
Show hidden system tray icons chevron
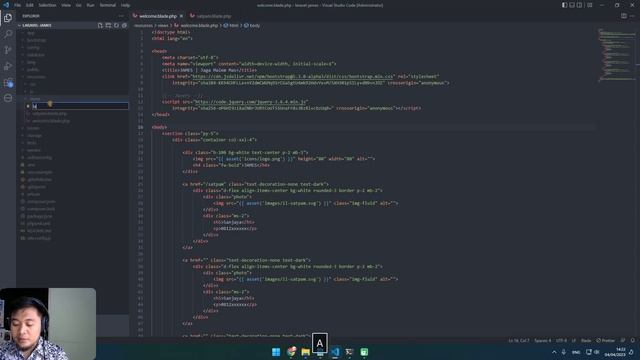554,352
